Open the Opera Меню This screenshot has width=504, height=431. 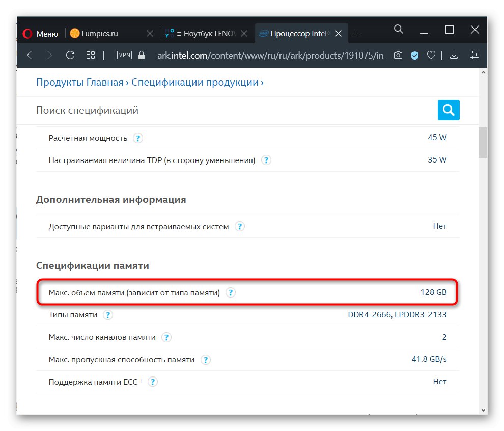tap(41, 34)
